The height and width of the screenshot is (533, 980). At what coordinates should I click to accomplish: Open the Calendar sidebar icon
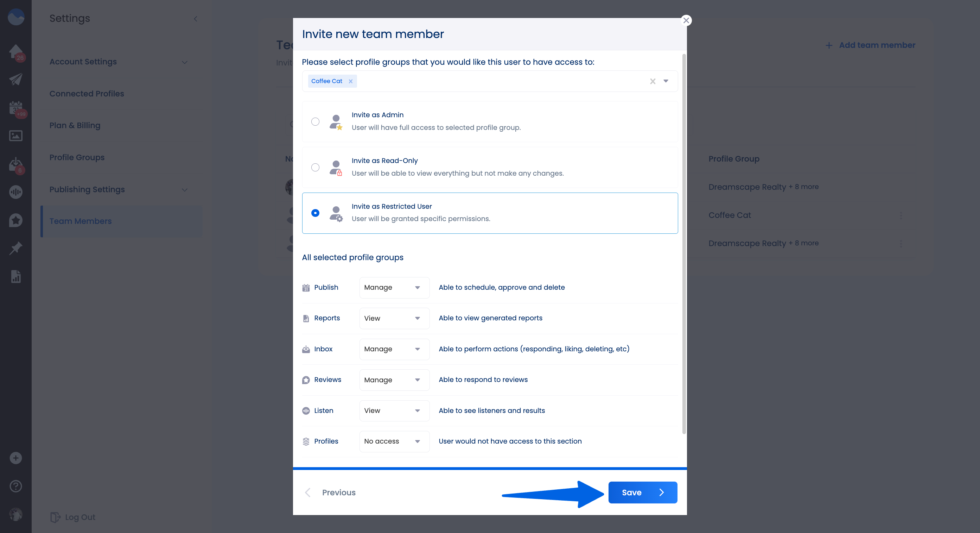(15, 108)
